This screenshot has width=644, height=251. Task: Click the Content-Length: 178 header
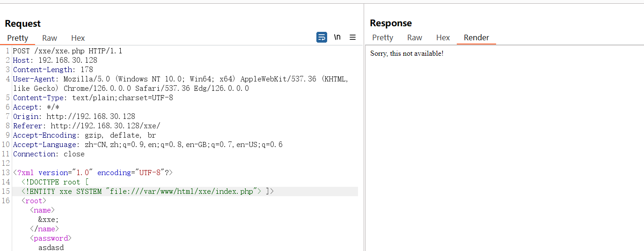53,69
